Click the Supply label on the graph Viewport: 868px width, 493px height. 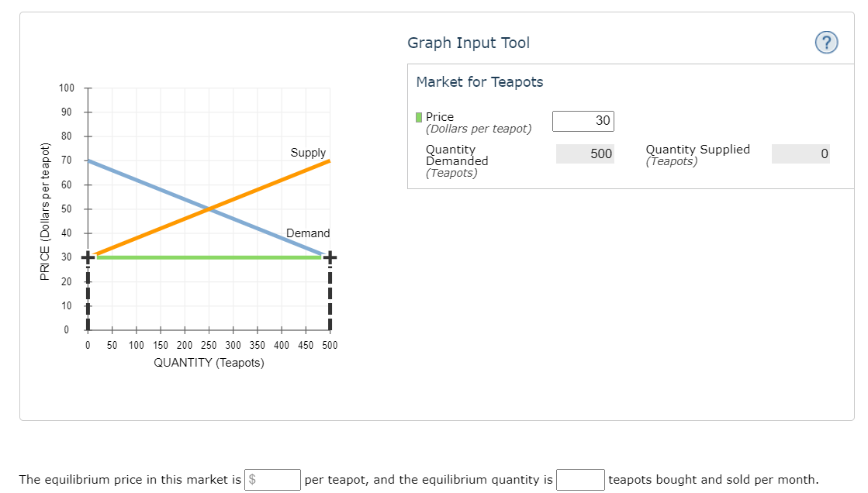click(307, 153)
